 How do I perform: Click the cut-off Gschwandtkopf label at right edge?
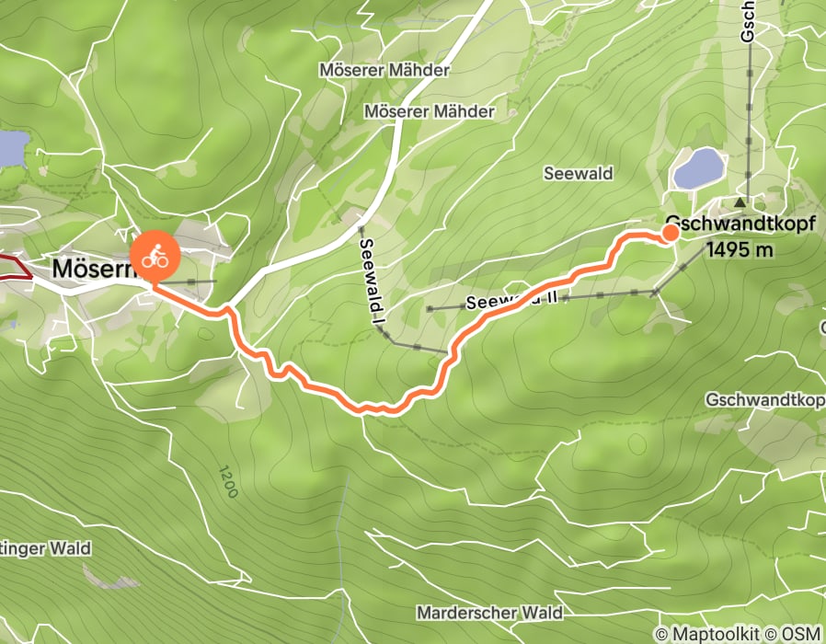pos(765,399)
